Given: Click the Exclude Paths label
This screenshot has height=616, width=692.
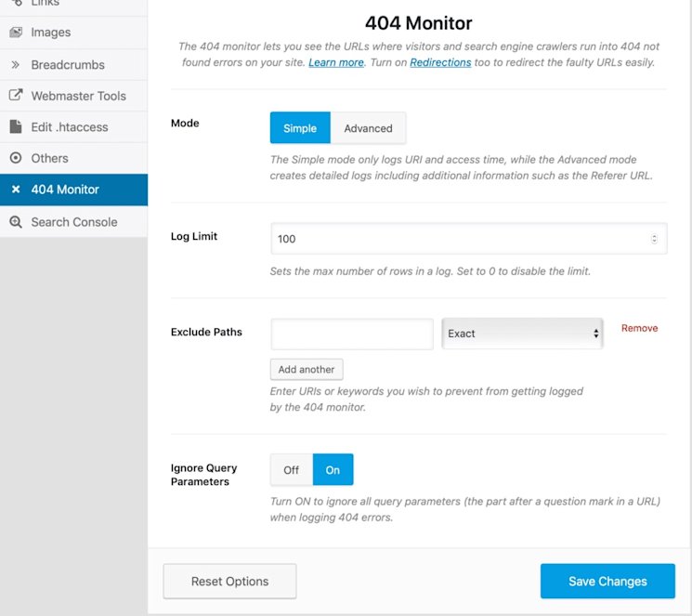Looking at the screenshot, I should pyautogui.click(x=206, y=332).
